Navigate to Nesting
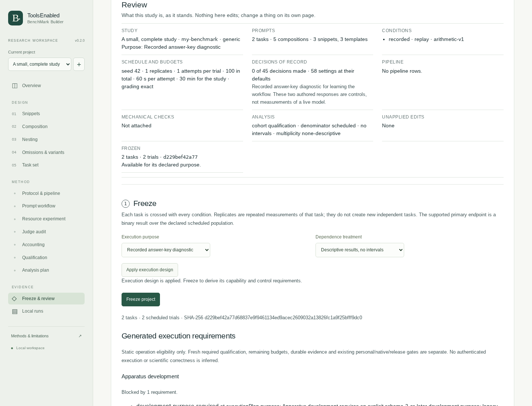Image resolution: width=532 pixels, height=406 pixels. 46,140
